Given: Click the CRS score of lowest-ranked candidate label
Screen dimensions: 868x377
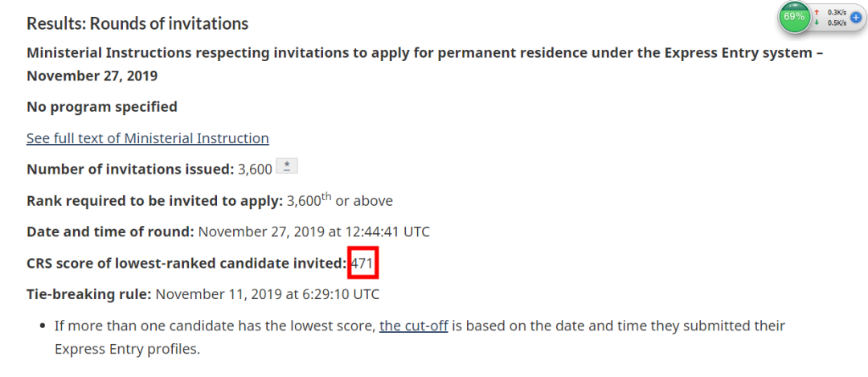Looking at the screenshot, I should pos(186,263).
